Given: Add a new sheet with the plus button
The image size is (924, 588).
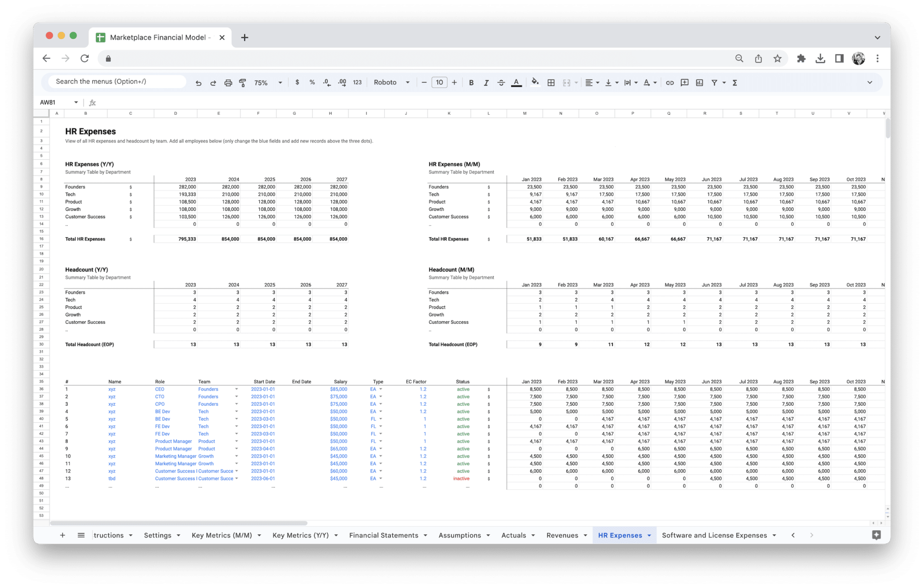Looking at the screenshot, I should point(63,535).
